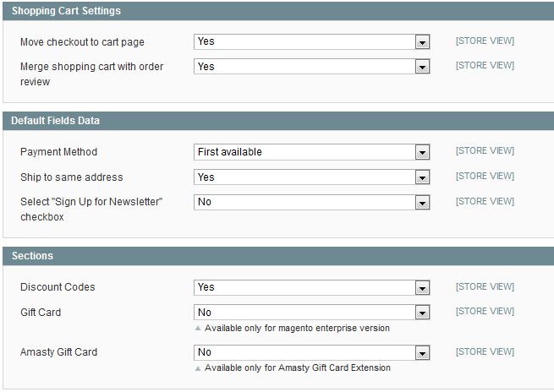Click the Gift Card enterprise version note

296,328
